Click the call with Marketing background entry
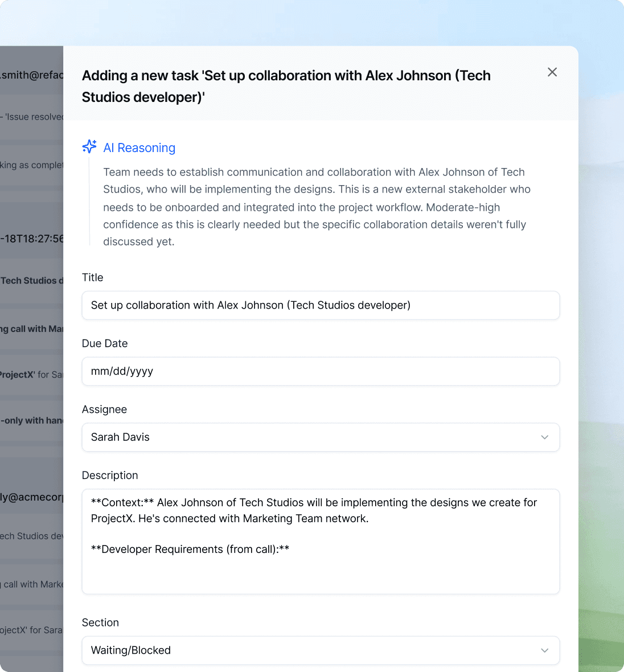 (x=31, y=329)
